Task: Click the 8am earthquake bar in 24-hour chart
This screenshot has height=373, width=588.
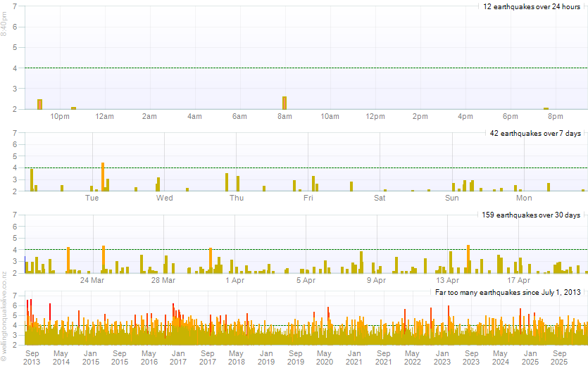Action: pyautogui.click(x=284, y=103)
